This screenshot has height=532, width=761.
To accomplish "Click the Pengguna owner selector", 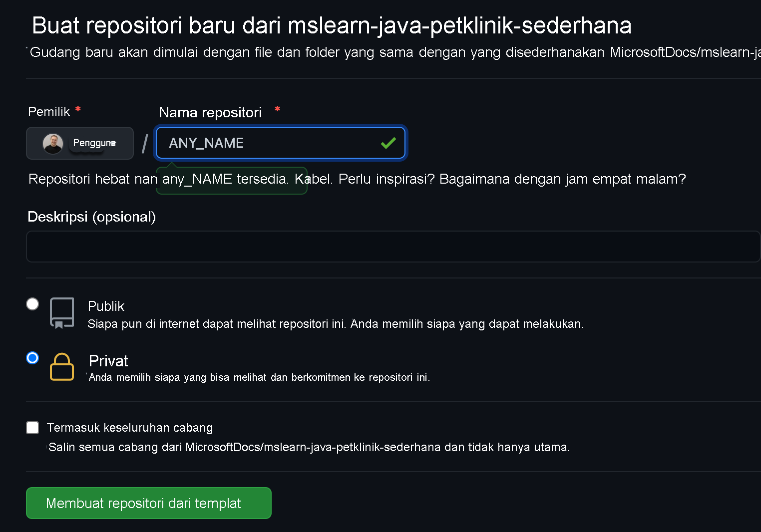I will click(80, 143).
